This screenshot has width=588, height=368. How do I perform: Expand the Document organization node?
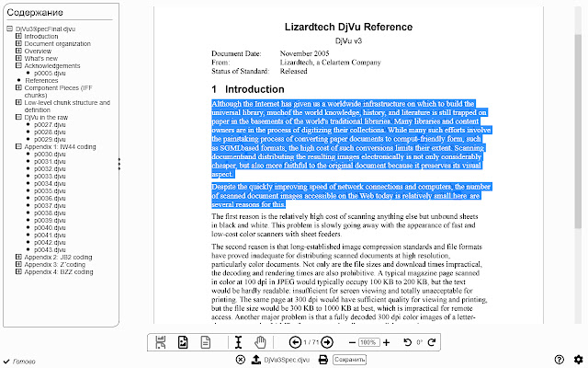(x=18, y=43)
